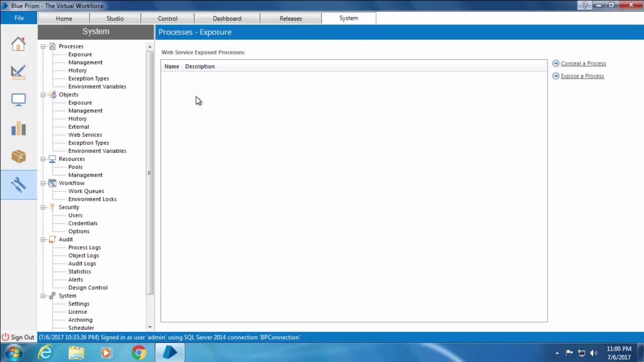Switch to the Studio tab
The width and height of the screenshot is (644, 362).
pos(115,19)
